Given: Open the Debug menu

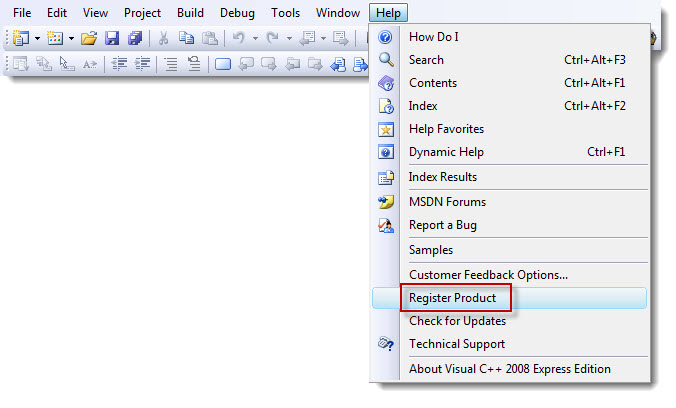Looking at the screenshot, I should [237, 13].
